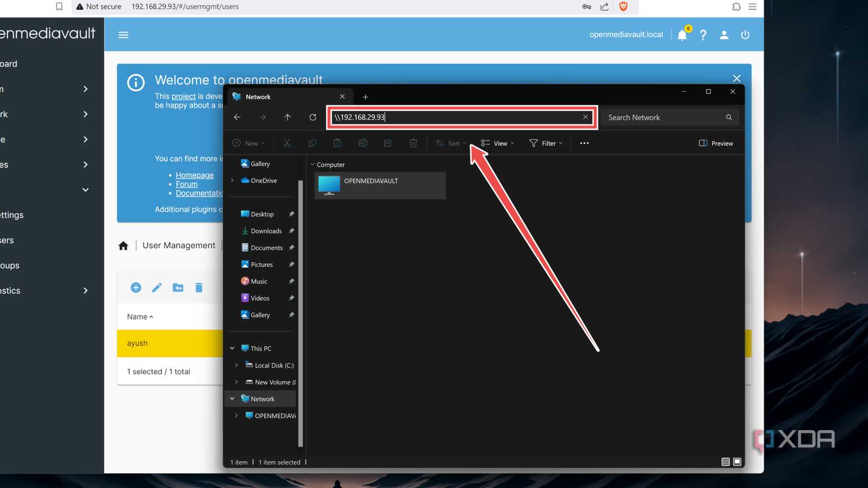
Task: Click the Explorer navigation pane scrollbar
Action: [300, 314]
